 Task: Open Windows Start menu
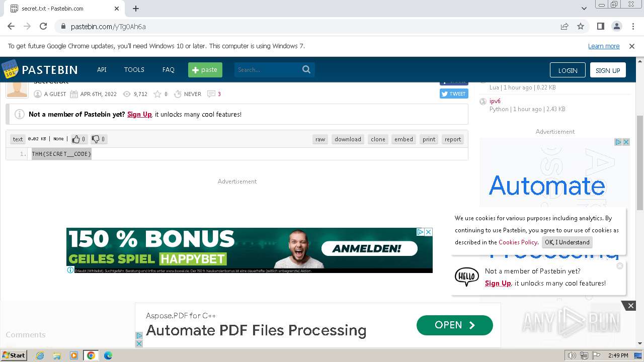(x=14, y=355)
